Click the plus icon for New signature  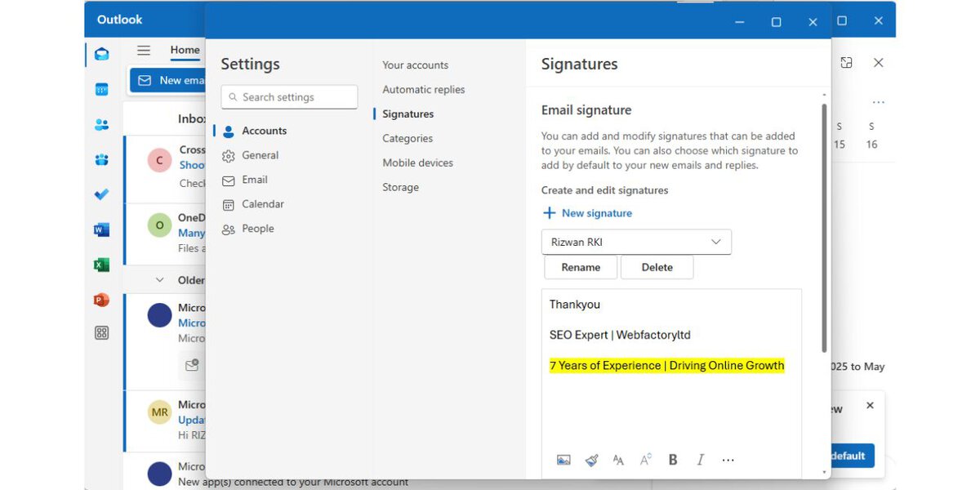coord(549,213)
